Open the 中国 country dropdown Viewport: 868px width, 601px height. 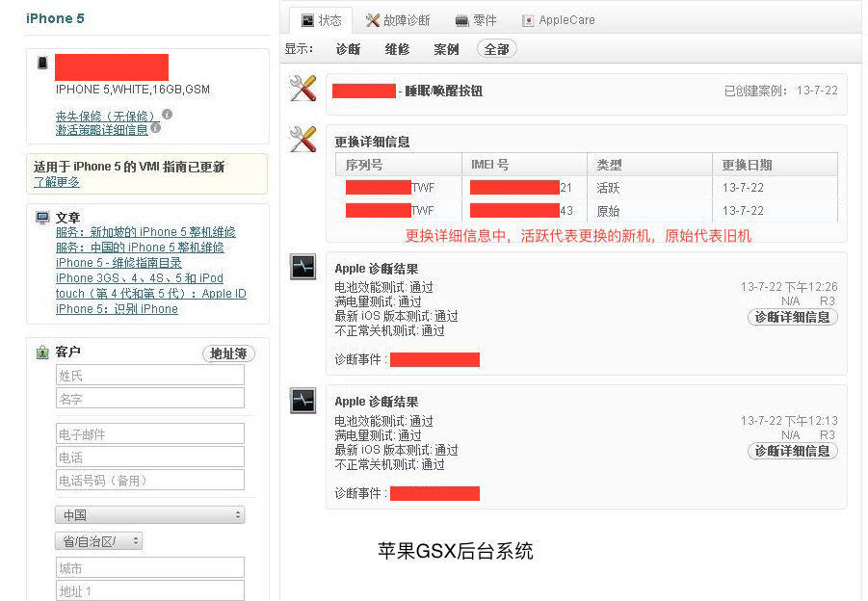point(149,514)
